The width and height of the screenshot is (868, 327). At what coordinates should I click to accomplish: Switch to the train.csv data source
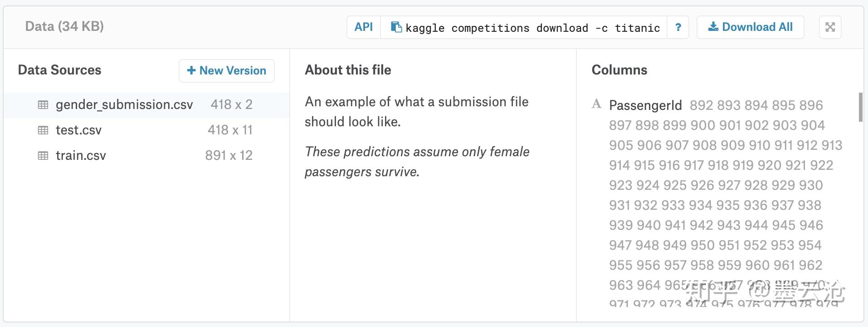click(x=81, y=155)
